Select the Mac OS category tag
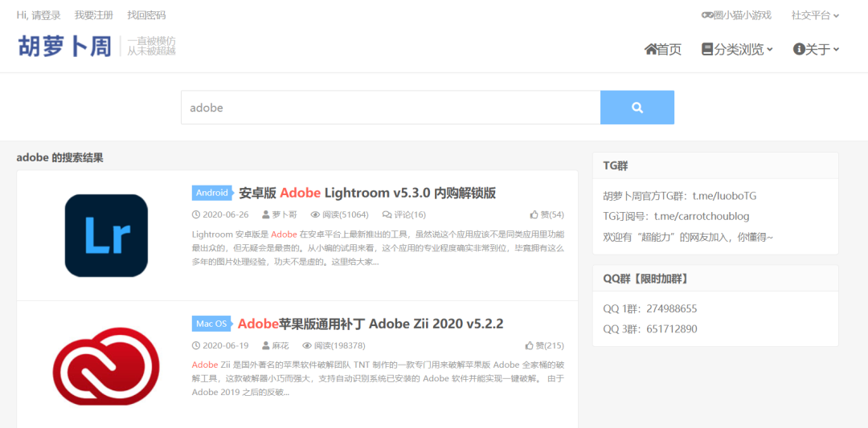Viewport: 868px width, 428px height. click(211, 324)
